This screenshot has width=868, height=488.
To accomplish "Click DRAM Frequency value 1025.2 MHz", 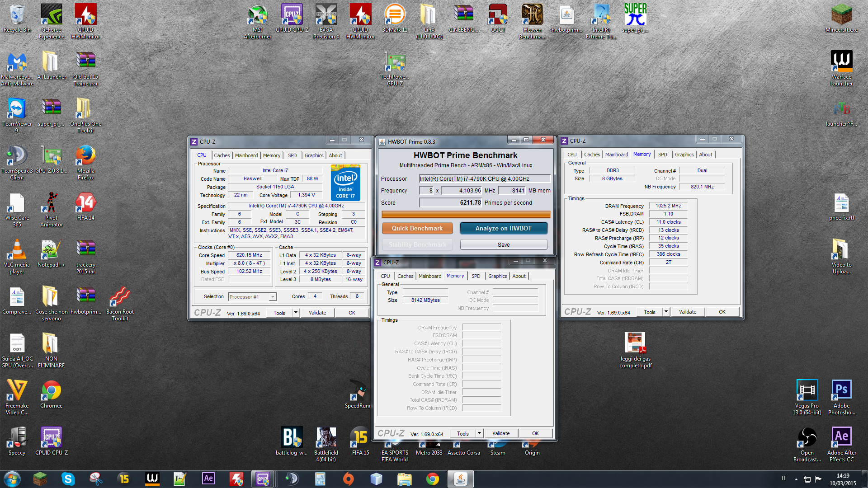I will pyautogui.click(x=668, y=206).
